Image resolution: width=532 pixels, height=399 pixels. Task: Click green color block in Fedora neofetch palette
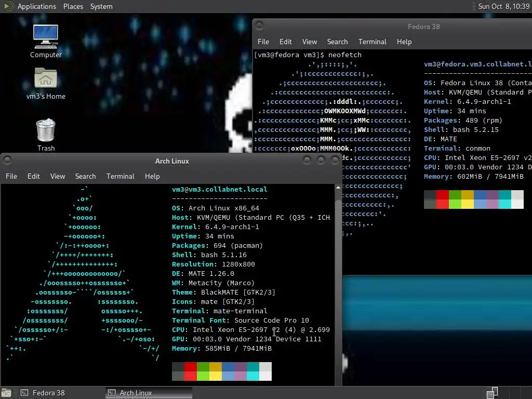[x=455, y=199]
